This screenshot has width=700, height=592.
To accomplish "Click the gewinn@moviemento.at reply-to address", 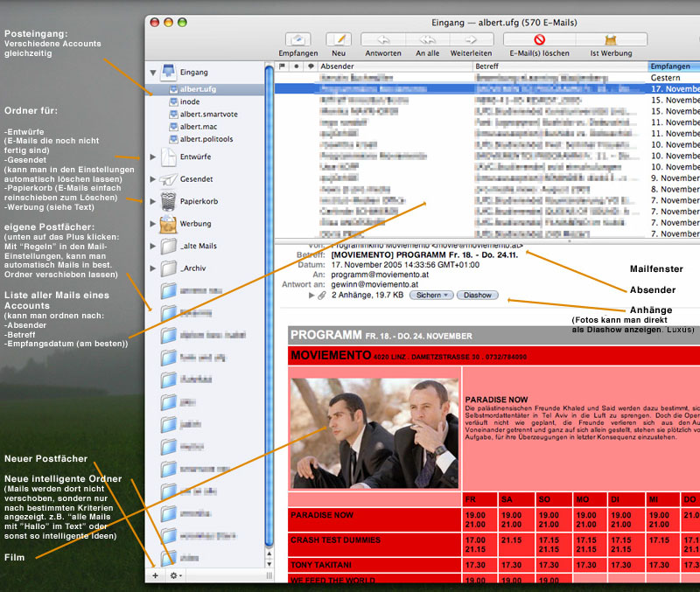I will click(x=374, y=284).
